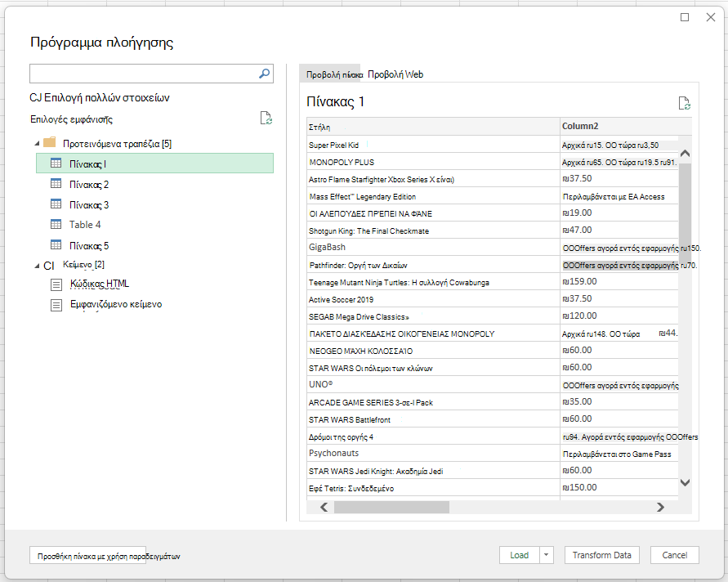728x582 pixels.
Task: Click the Δρόμοι της οργής 4 cell
Action: [x=433, y=437]
